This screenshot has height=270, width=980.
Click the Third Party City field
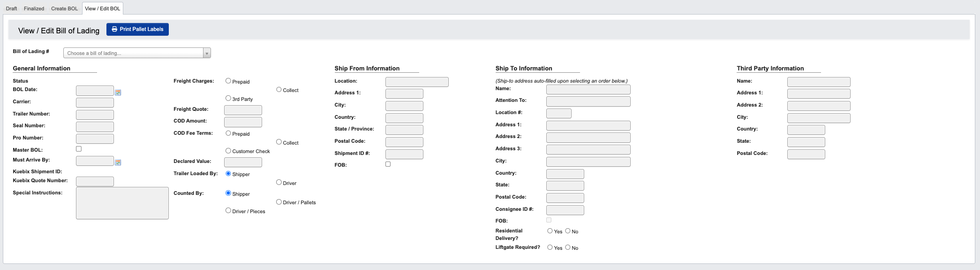[x=819, y=118]
